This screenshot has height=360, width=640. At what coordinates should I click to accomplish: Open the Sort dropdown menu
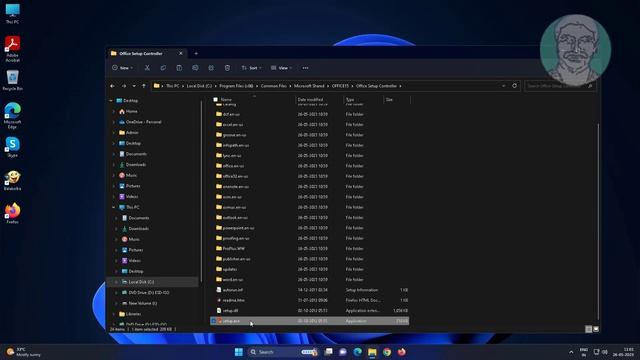click(x=251, y=68)
